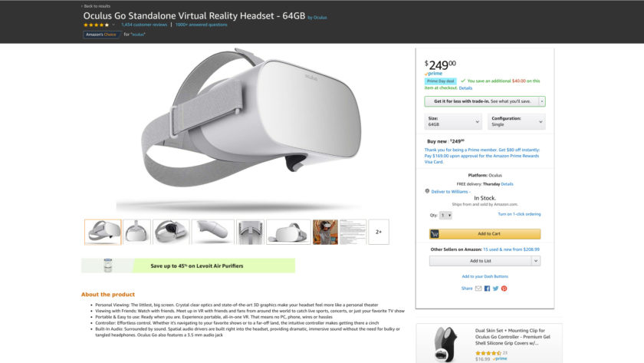
Task: Share product on Twitter icon
Action: 496,289
